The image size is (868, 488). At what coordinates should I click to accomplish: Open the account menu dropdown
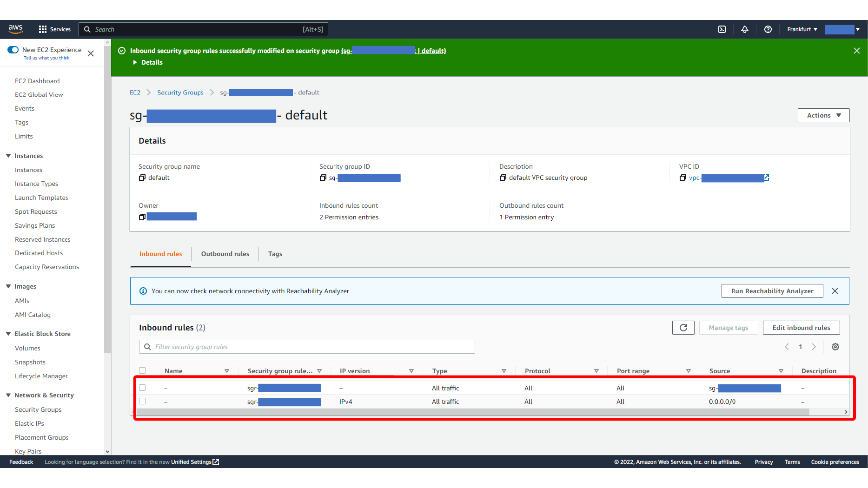tap(842, 29)
